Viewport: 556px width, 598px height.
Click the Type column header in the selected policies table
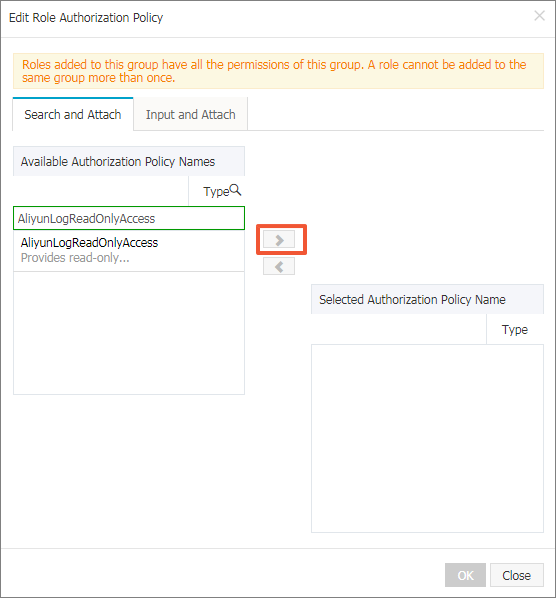(515, 330)
